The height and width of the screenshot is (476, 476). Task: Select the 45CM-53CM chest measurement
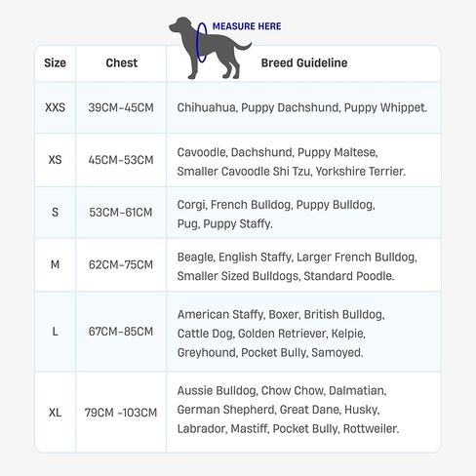[121, 160]
